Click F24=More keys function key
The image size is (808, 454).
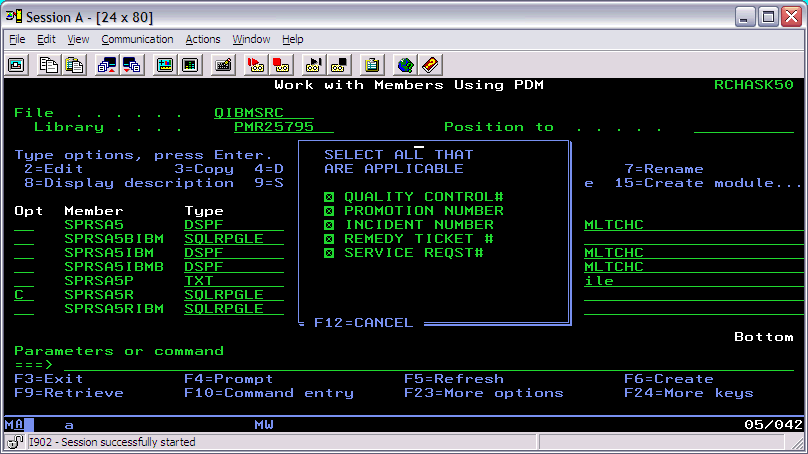[688, 393]
